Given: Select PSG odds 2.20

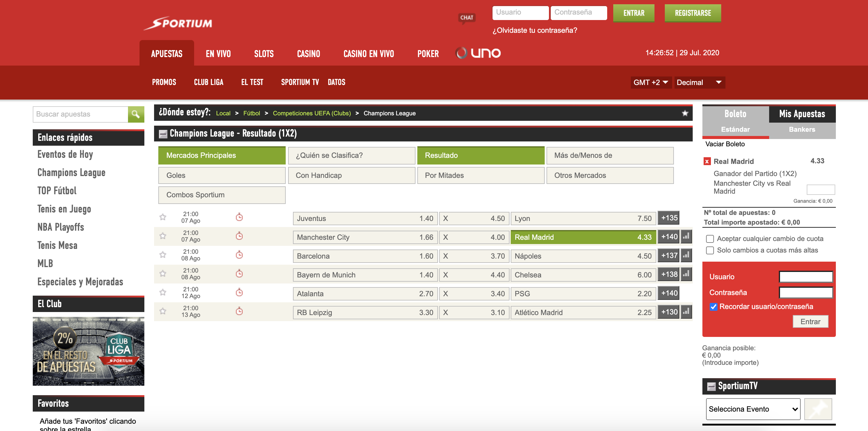Looking at the screenshot, I should (x=583, y=294).
